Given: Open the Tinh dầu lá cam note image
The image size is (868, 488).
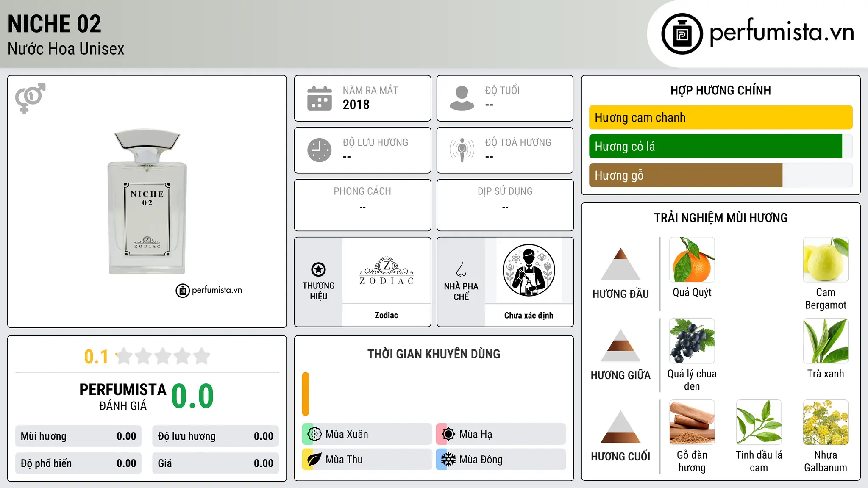Looking at the screenshot, I should [x=759, y=422].
